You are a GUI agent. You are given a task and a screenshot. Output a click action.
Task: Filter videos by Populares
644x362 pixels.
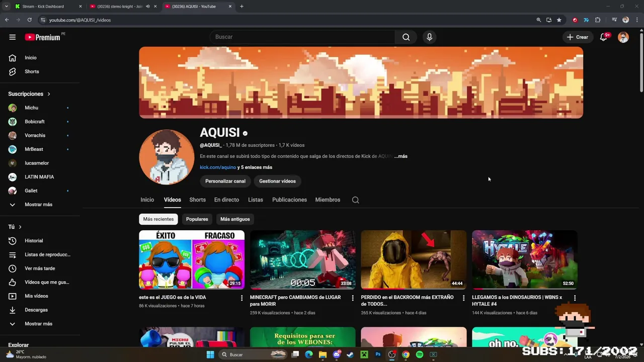[197, 219]
